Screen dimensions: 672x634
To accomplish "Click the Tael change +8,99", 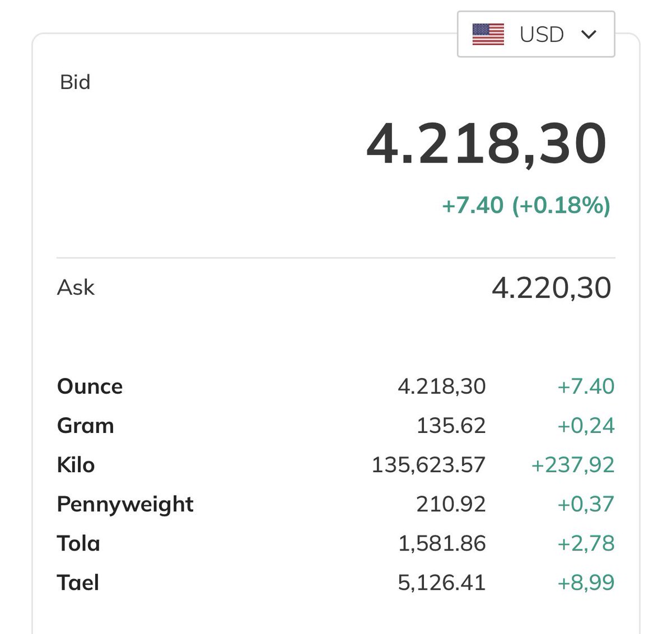I will (586, 583).
